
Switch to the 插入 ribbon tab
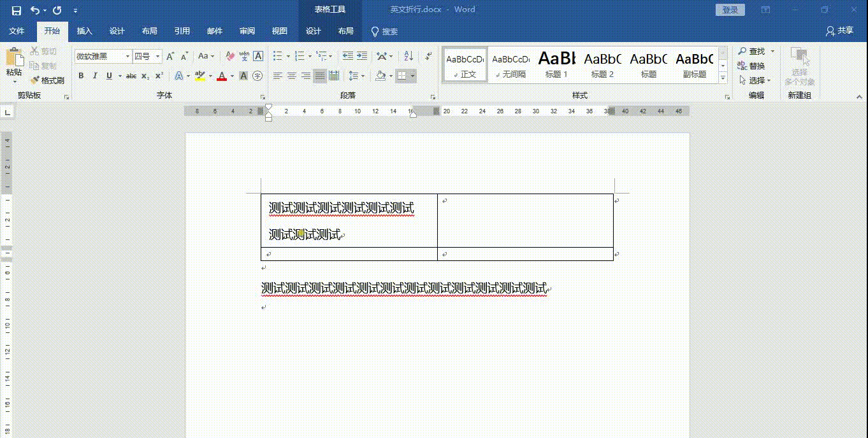click(x=84, y=31)
